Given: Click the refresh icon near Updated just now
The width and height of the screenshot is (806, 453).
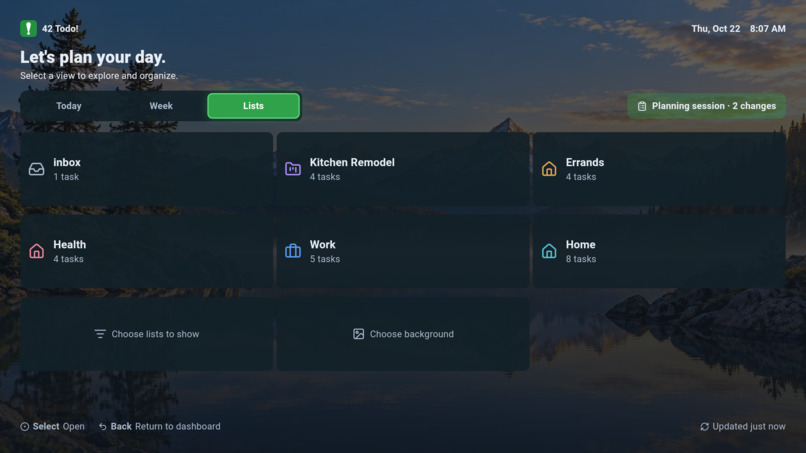Looking at the screenshot, I should (704, 427).
